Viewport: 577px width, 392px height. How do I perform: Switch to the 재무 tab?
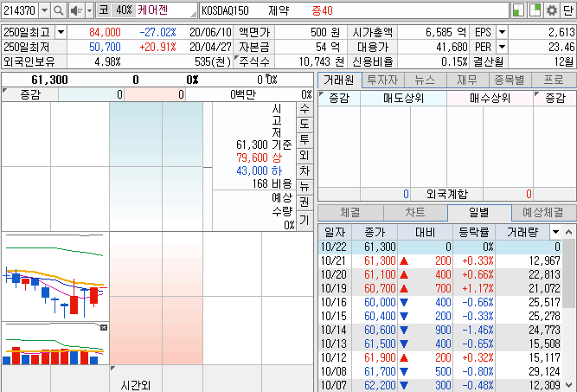click(x=467, y=80)
